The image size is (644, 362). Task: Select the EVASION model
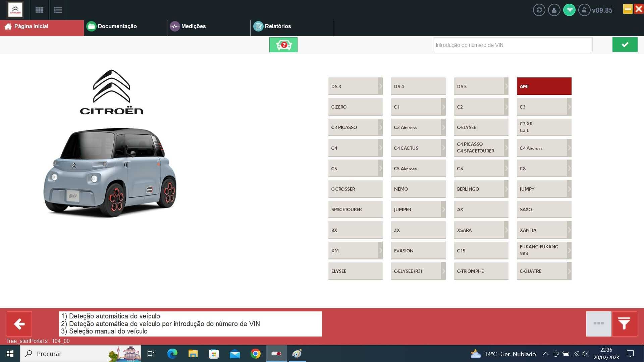coord(418,250)
